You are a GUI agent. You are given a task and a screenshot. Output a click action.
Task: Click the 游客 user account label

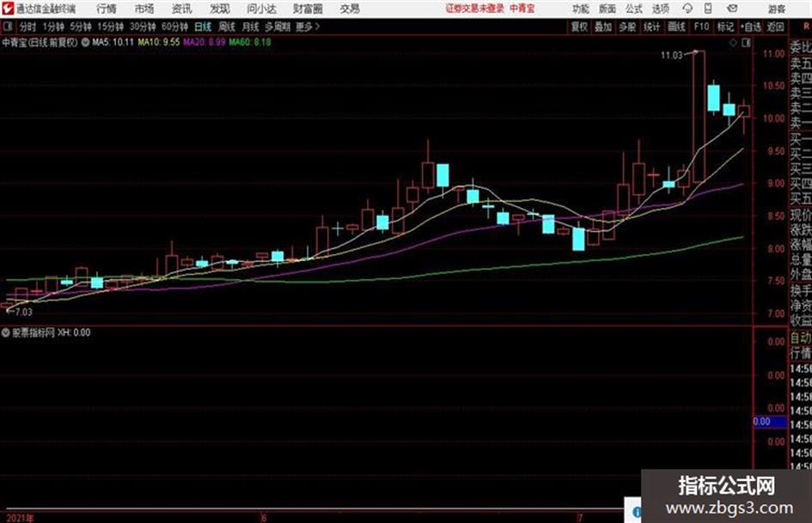(776, 9)
